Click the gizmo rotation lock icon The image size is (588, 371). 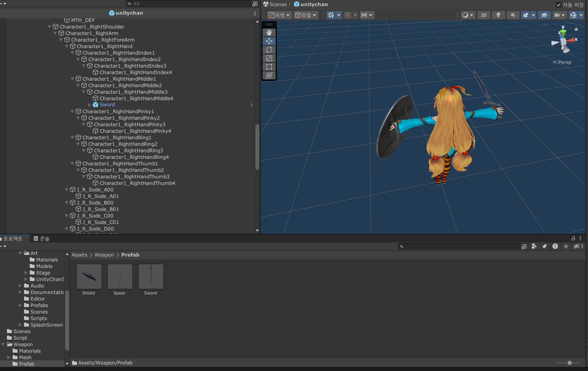point(576,29)
